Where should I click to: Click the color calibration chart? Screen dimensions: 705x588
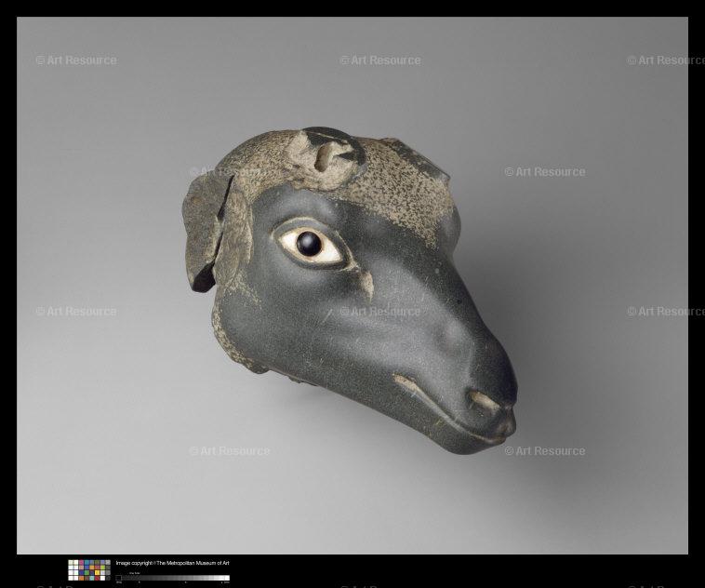(89, 569)
